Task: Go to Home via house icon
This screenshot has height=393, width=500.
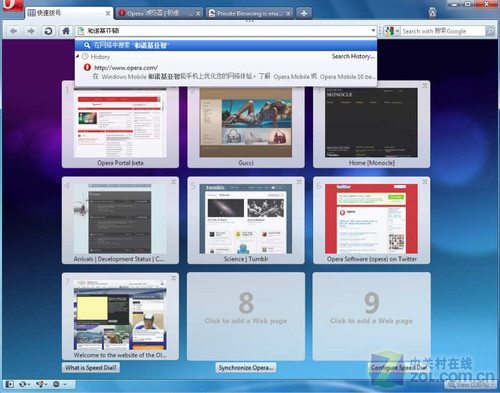Action: (66, 31)
